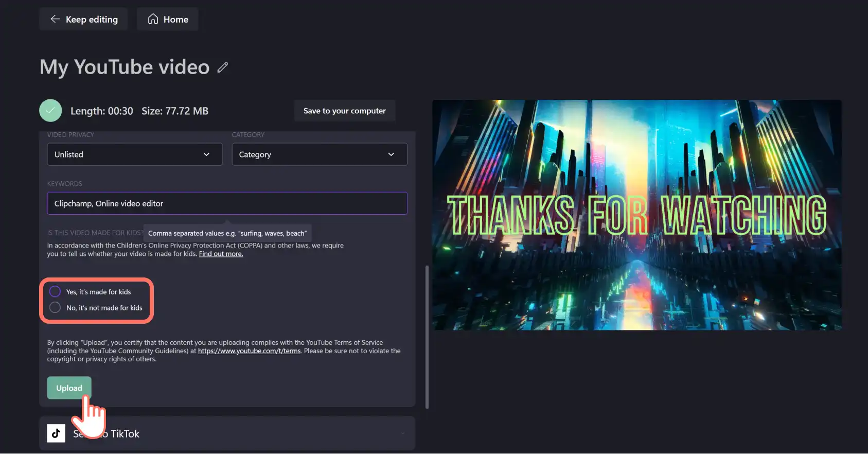Expand the Send to TikTok section
Screen dimensions: 868x454
227,433
